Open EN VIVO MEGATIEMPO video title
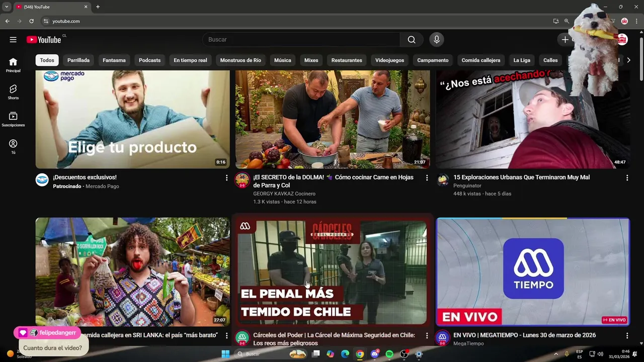The width and height of the screenshot is (644, 362). tap(524, 335)
